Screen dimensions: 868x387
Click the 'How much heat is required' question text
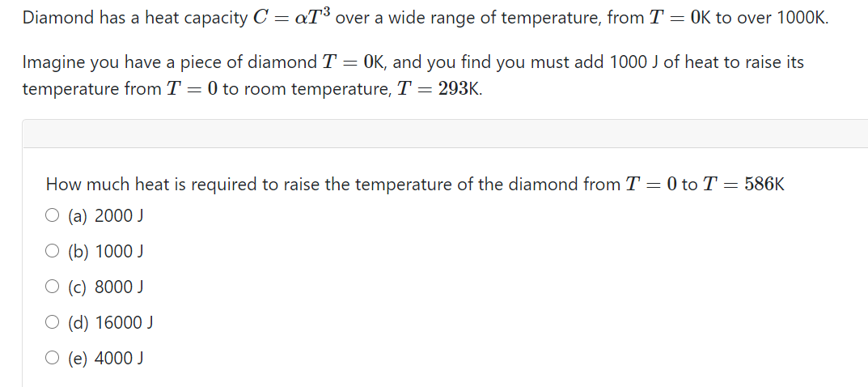point(152,185)
